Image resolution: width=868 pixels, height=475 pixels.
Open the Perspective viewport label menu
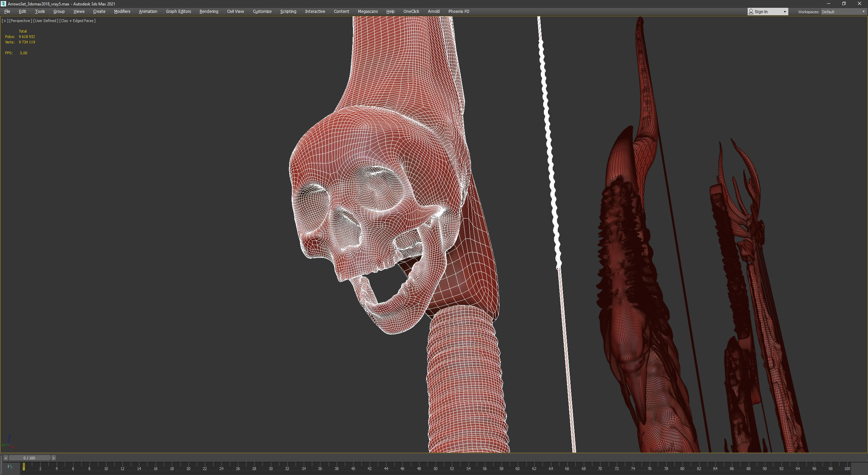[x=20, y=21]
